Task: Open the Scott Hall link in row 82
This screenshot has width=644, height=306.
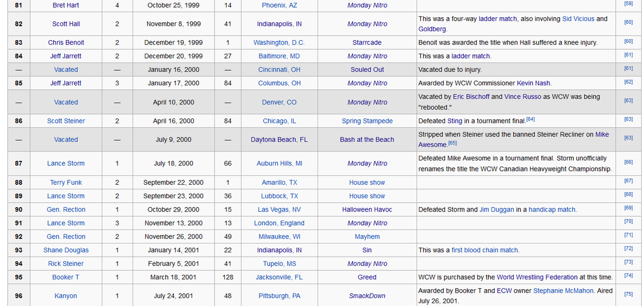Action: click(x=66, y=24)
